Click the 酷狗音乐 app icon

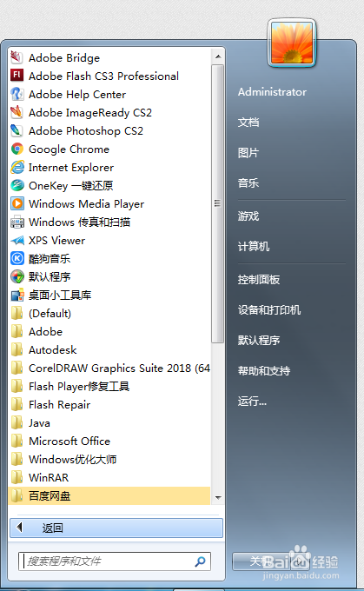(17, 258)
